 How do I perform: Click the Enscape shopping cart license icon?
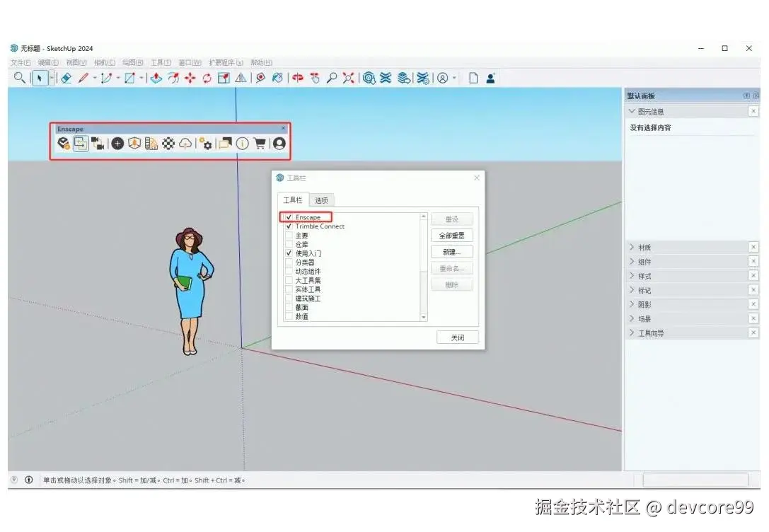pyautogui.click(x=259, y=143)
